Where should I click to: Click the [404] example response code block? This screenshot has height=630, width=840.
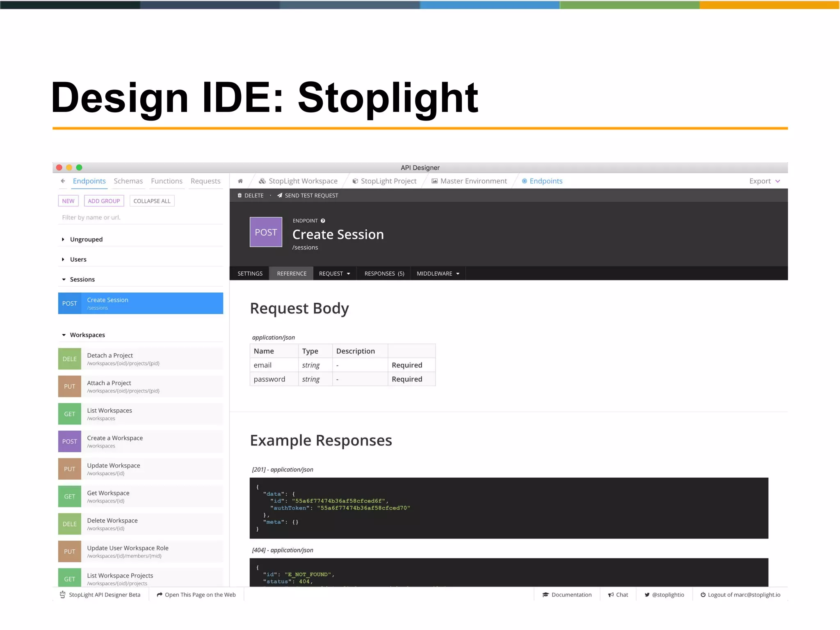[509, 572]
